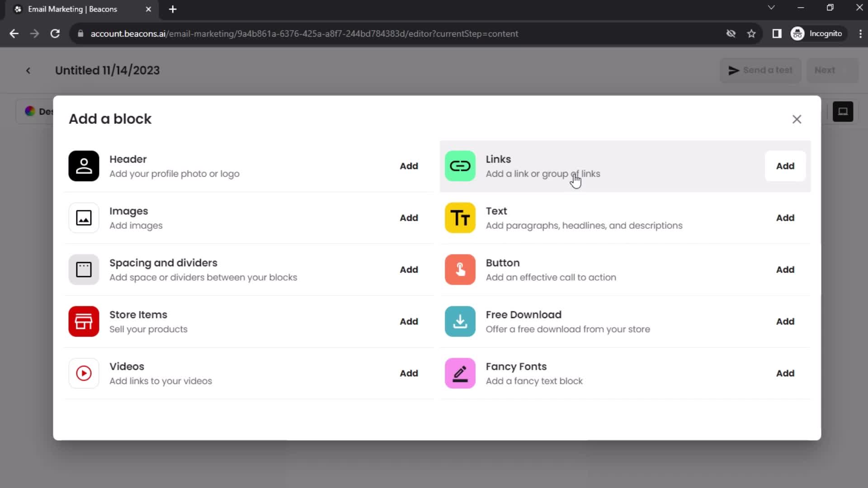Screen dimensions: 868x488
Task: Add the Header block to email
Action: pos(409,166)
